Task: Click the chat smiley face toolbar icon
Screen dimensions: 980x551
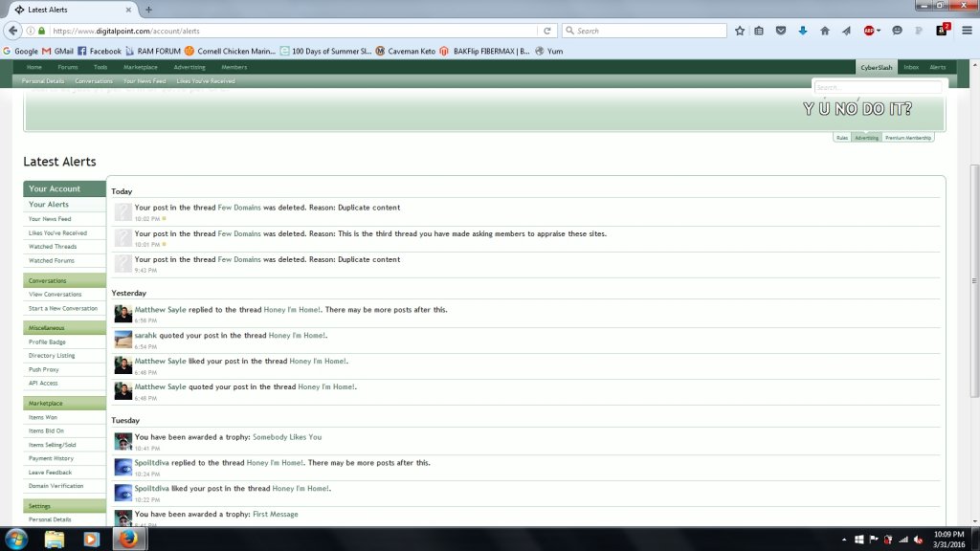Action: click(897, 31)
